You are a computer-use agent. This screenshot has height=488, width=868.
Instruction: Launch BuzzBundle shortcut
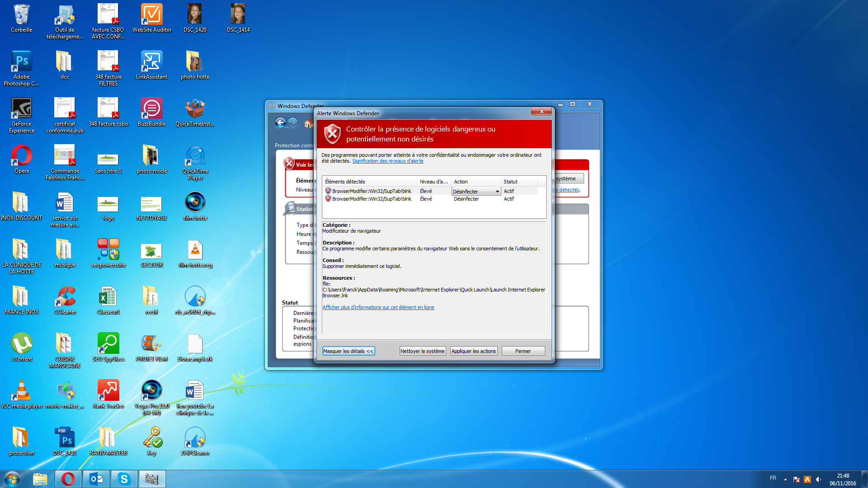point(151,112)
